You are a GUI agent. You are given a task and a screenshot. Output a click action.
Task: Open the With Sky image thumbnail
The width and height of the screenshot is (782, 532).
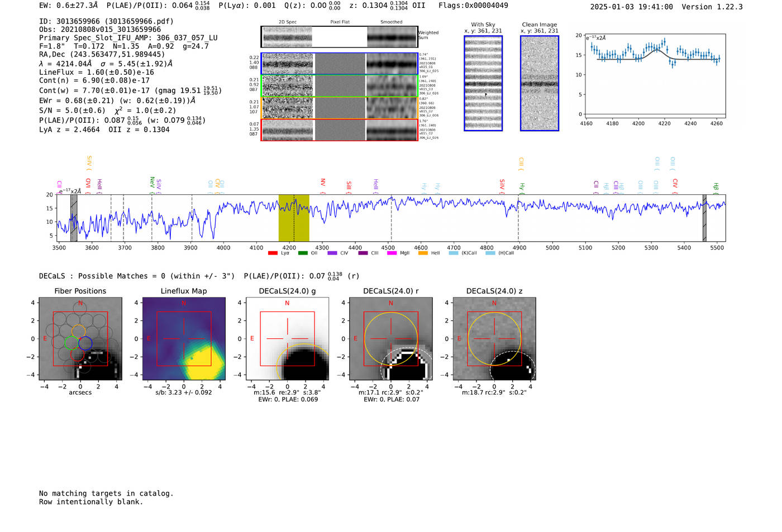point(483,83)
